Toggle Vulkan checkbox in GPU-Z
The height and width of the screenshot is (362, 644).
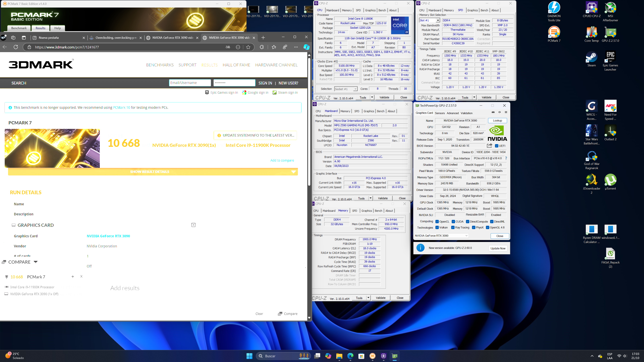coord(437,227)
